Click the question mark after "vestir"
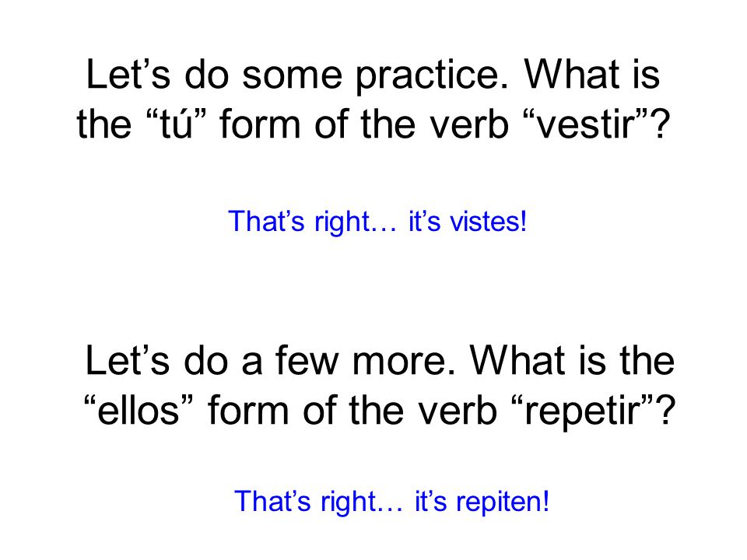This screenshot has height=560, width=747. [661, 124]
